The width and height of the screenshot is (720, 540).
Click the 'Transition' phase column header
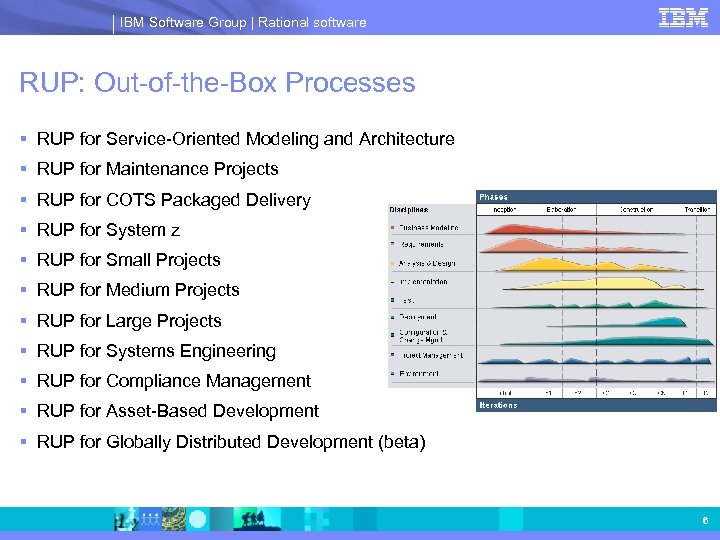[697, 209]
